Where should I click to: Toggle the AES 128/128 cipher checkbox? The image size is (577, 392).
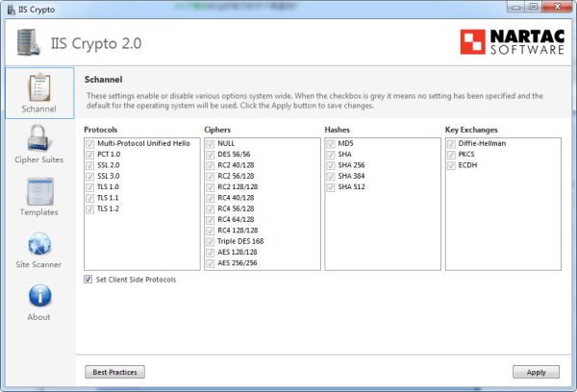[210, 253]
